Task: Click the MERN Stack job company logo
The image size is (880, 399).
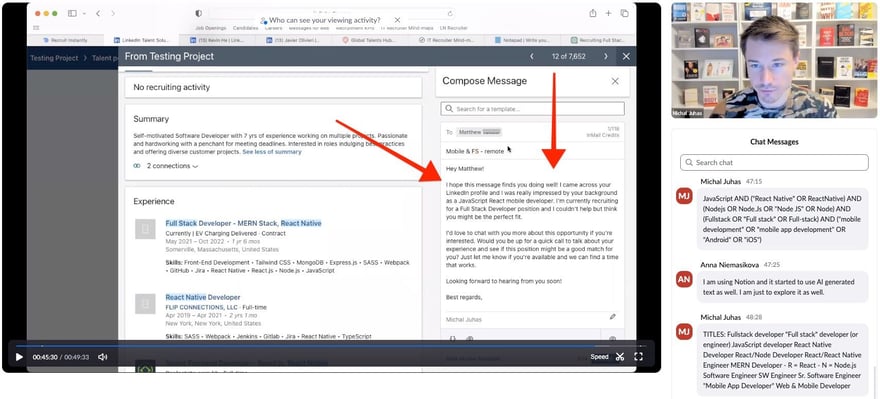Action: [x=145, y=229]
